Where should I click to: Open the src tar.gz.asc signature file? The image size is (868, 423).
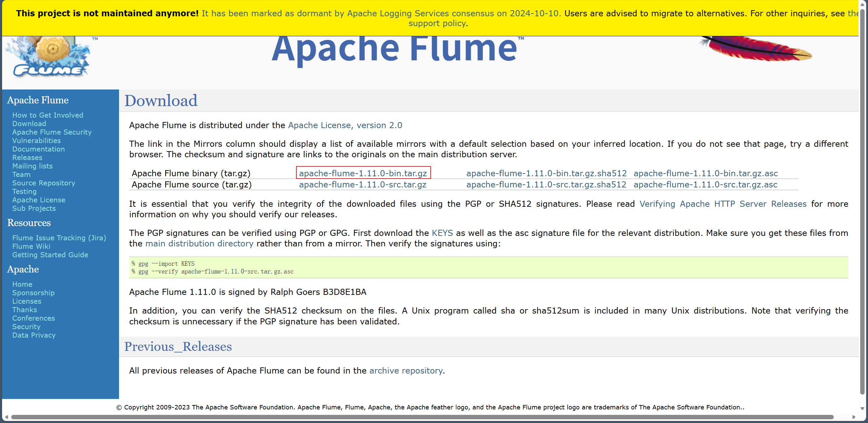705,184
